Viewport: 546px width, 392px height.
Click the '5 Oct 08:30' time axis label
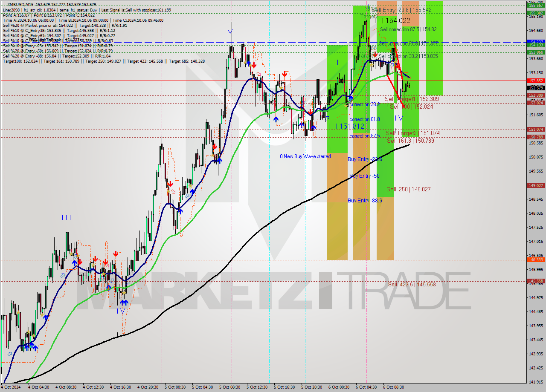(x=231, y=387)
